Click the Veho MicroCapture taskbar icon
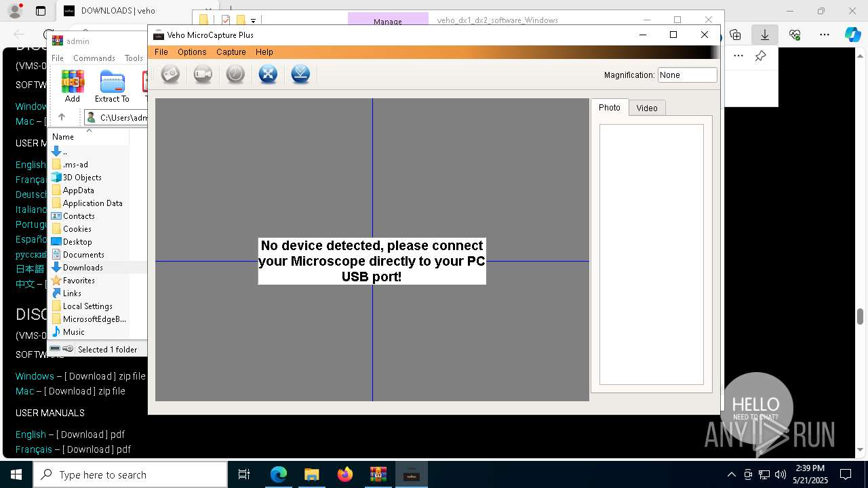This screenshot has width=868, height=488. pyautogui.click(x=411, y=474)
